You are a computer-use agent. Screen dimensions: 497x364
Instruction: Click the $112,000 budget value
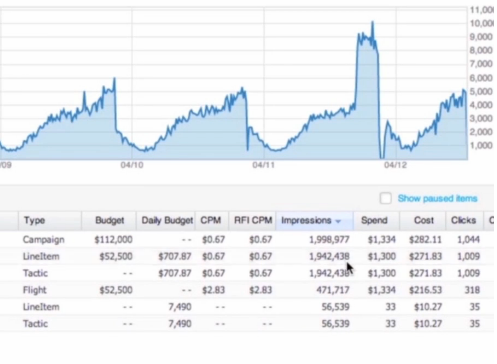click(113, 240)
